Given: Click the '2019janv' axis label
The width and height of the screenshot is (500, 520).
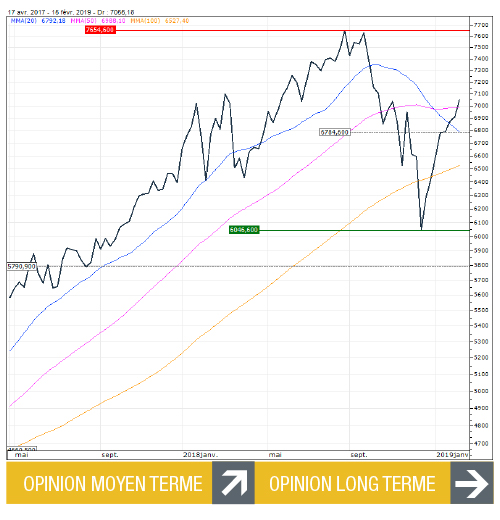Looking at the screenshot, I should pyautogui.click(x=452, y=455).
